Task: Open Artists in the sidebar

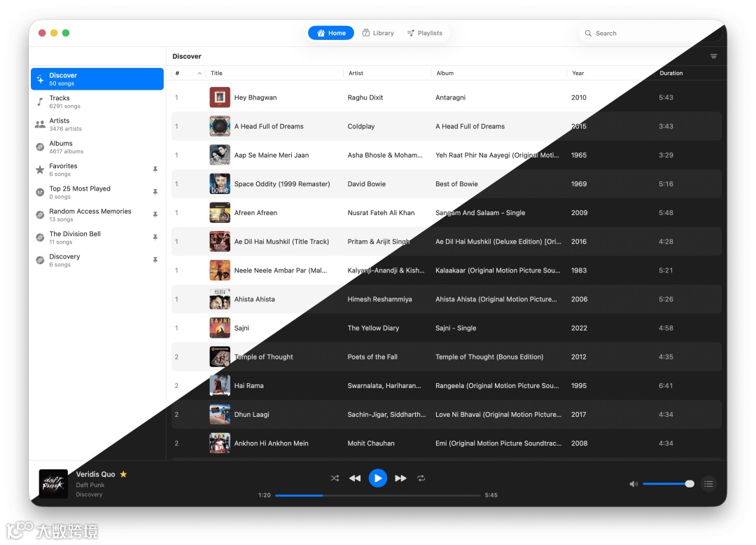Action: tap(97, 124)
